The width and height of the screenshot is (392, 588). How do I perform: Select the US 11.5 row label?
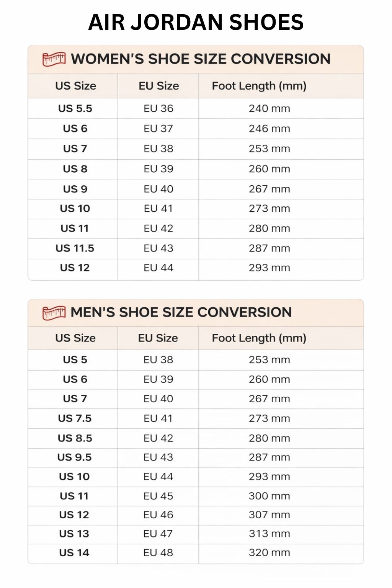[x=75, y=248]
